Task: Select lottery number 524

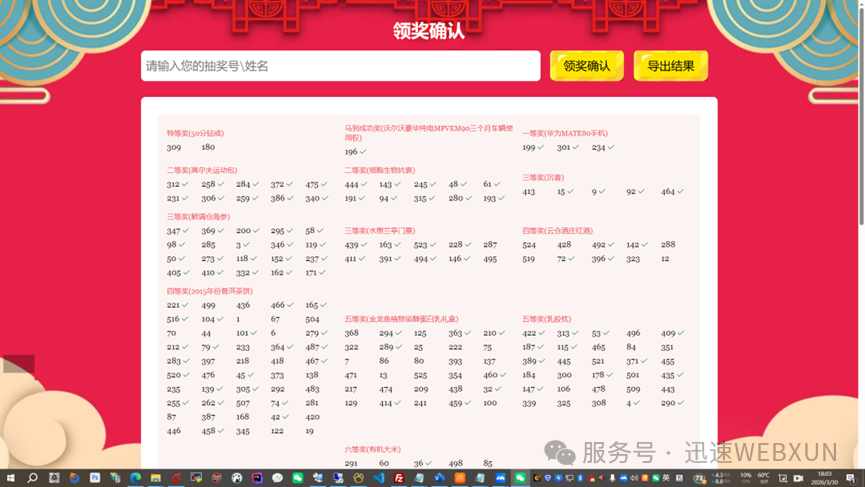Action: [529, 244]
